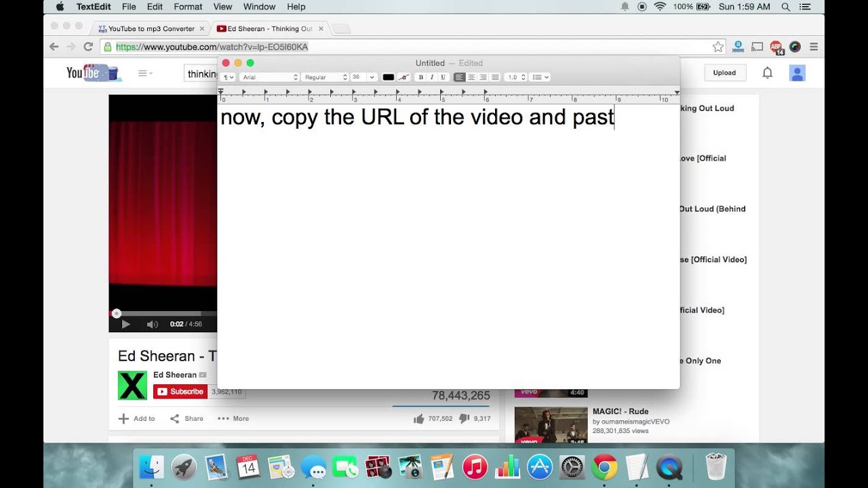This screenshot has width=868, height=488.
Task: Subscribe to Ed Sheeran channel
Action: pyautogui.click(x=180, y=391)
